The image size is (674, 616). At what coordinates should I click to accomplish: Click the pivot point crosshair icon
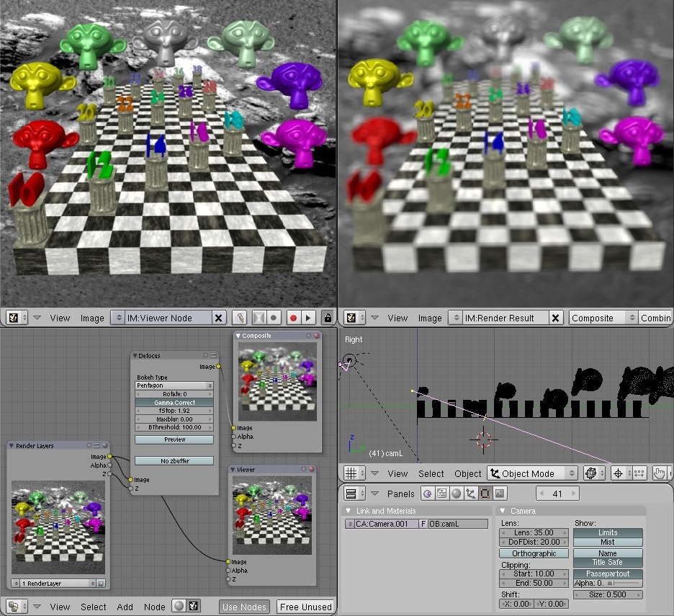(620, 473)
